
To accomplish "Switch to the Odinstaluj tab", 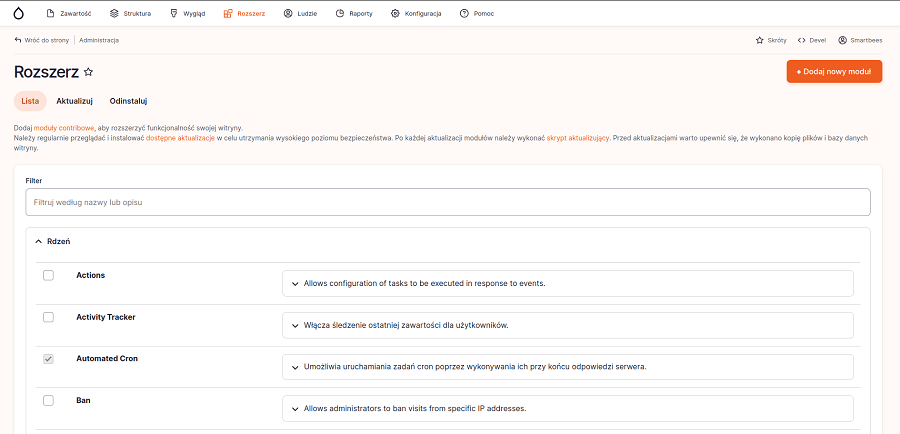I will pyautogui.click(x=129, y=101).
